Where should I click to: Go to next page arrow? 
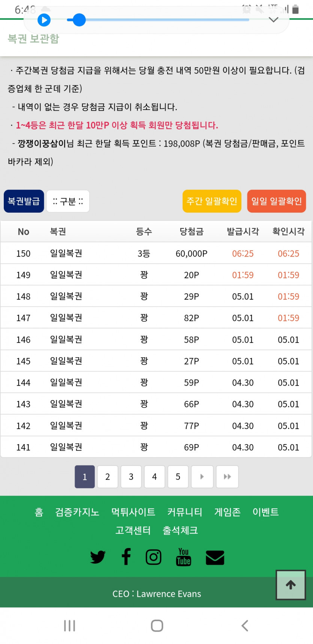[202, 477]
